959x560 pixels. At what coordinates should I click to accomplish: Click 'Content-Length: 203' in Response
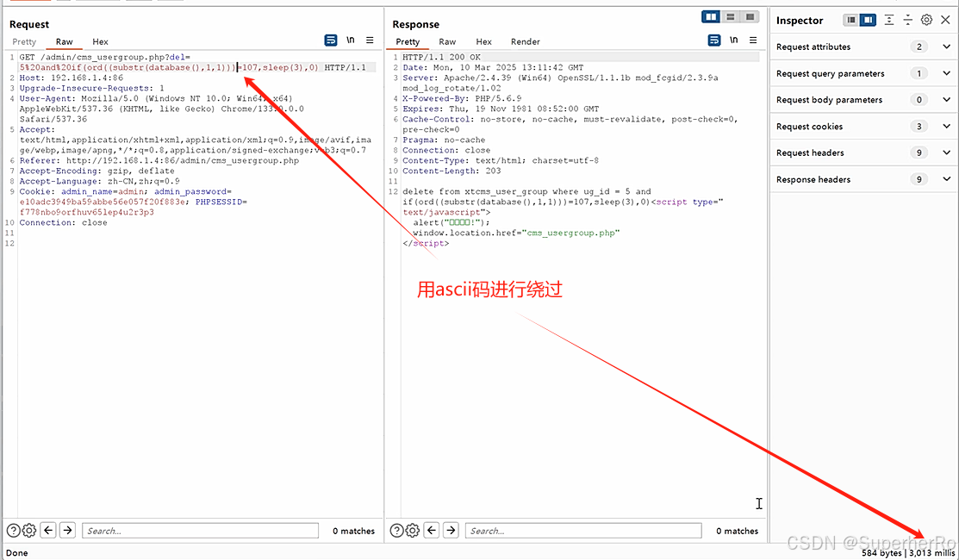pos(451,171)
